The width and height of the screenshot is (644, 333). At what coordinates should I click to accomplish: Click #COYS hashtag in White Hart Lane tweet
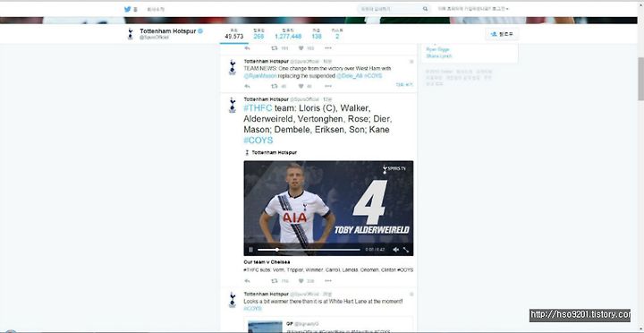coord(252,308)
